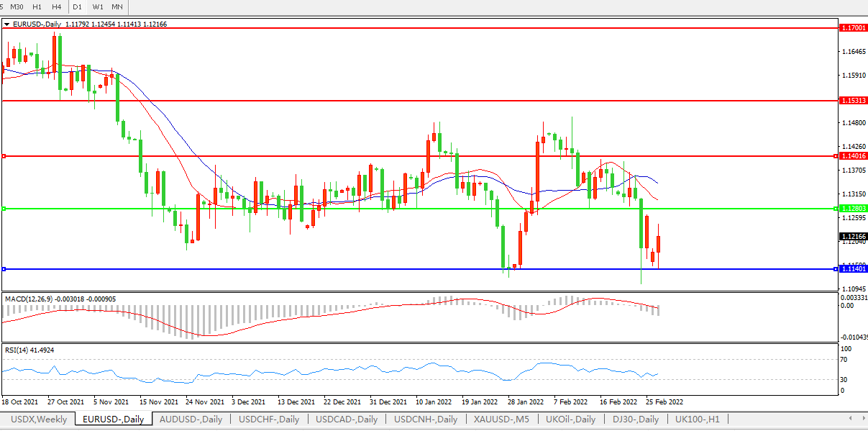
Task: Open the AUDUSD-,Daily chart tab
Action: (191, 419)
